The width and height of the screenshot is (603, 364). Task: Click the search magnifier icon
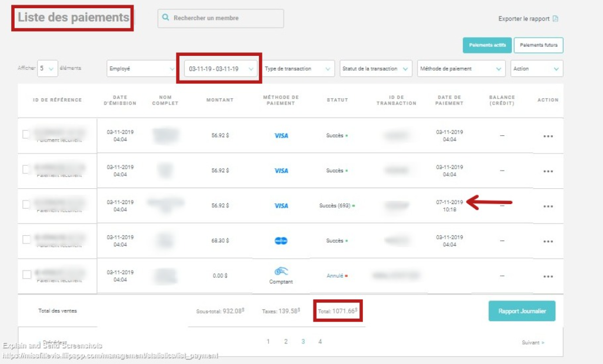166,18
